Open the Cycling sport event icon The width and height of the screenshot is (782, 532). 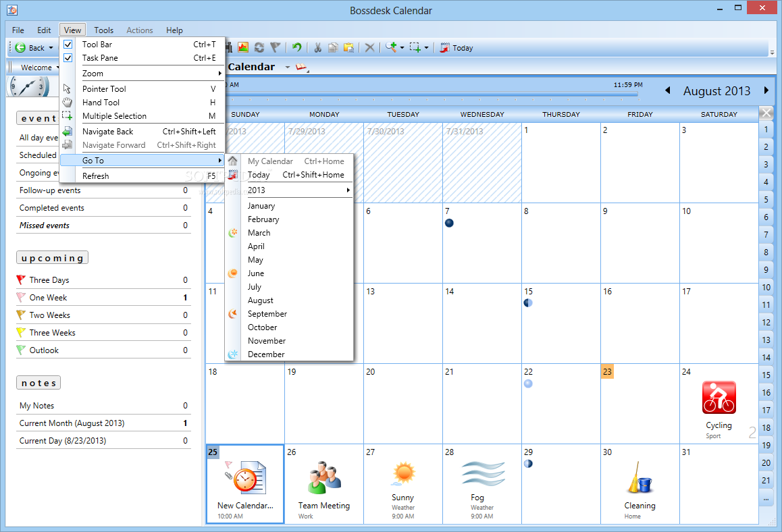(719, 398)
